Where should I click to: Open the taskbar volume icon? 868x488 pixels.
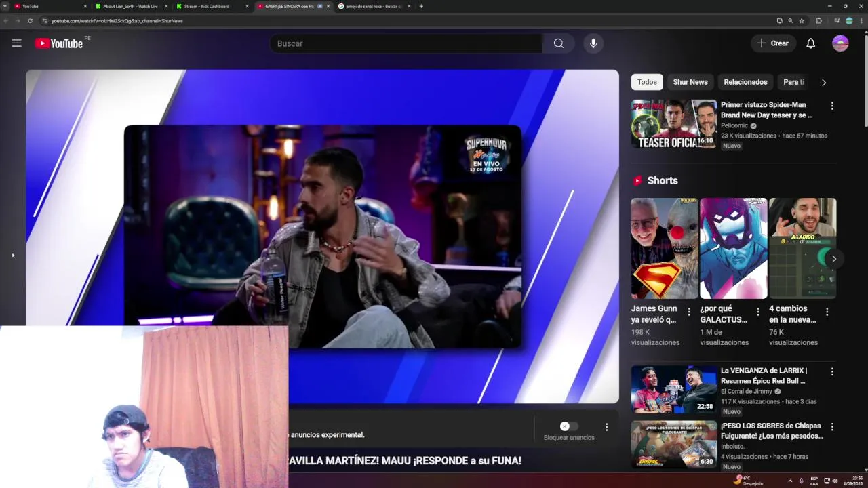[x=835, y=481]
